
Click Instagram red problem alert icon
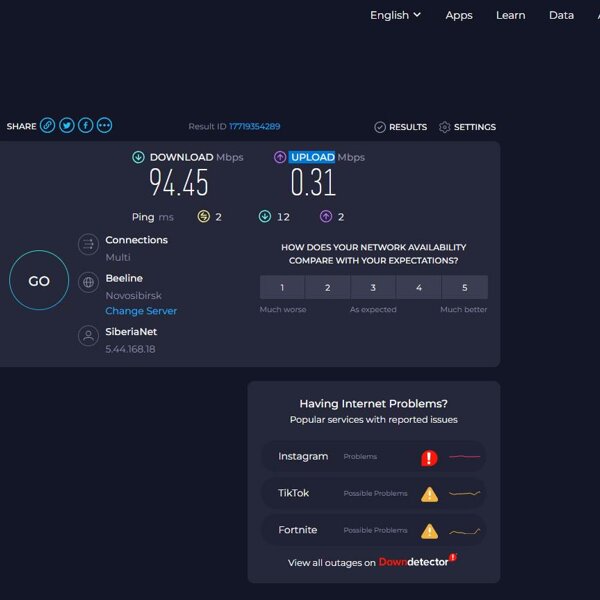click(x=429, y=458)
